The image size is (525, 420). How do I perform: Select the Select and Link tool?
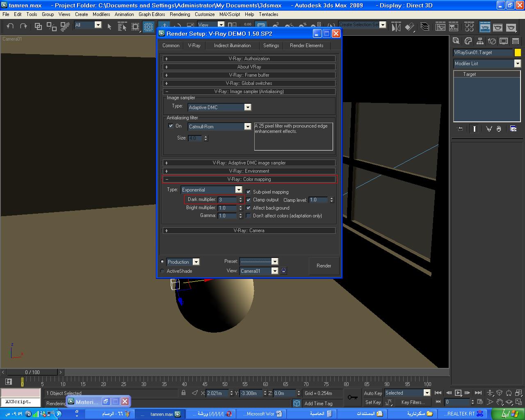coord(38,27)
